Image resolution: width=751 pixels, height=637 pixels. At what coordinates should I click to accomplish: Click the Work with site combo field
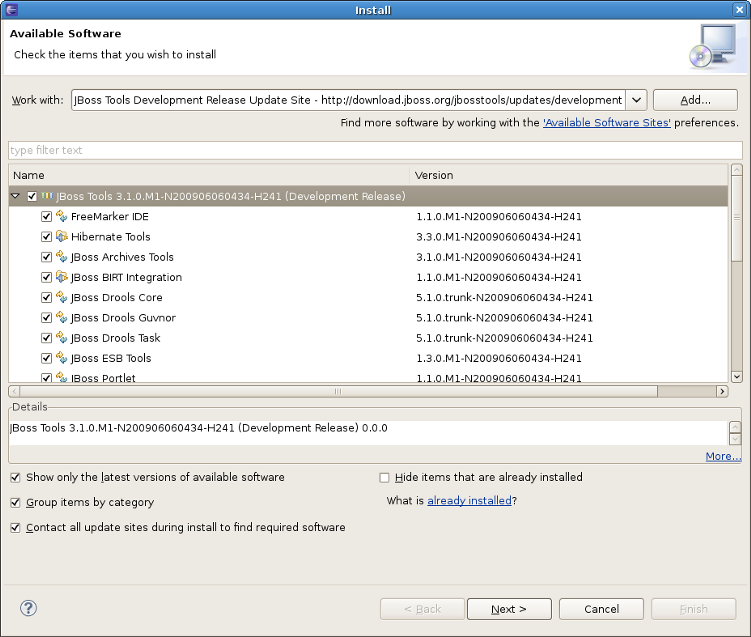point(348,100)
